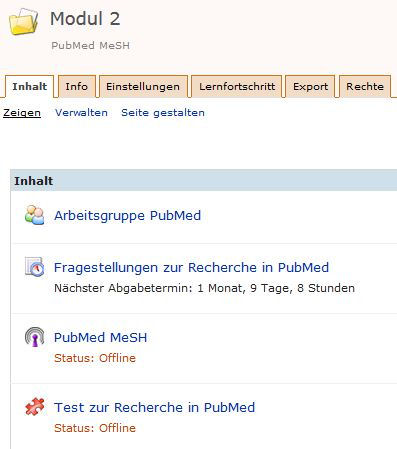Open the Arbeitsgruppe PubMed link

[128, 215]
